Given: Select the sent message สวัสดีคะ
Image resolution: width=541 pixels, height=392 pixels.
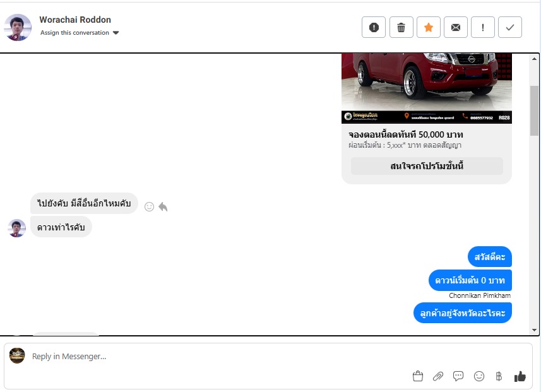Looking at the screenshot, I should pyautogui.click(x=490, y=257).
